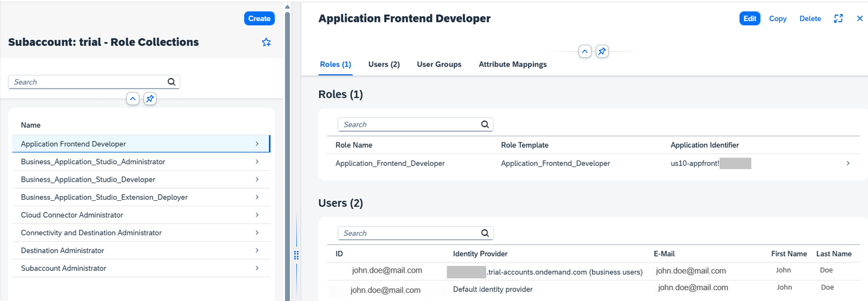Click the Identity Provider column header

click(x=480, y=254)
